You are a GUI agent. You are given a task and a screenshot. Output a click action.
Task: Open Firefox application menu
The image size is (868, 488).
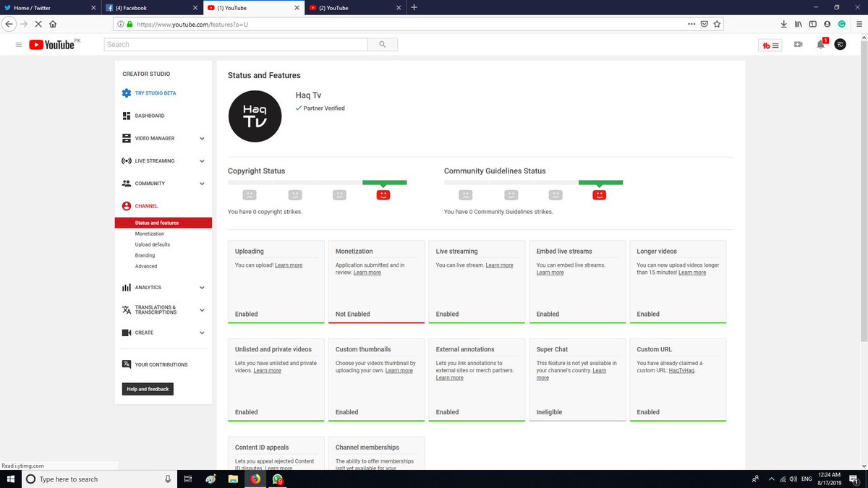859,24
